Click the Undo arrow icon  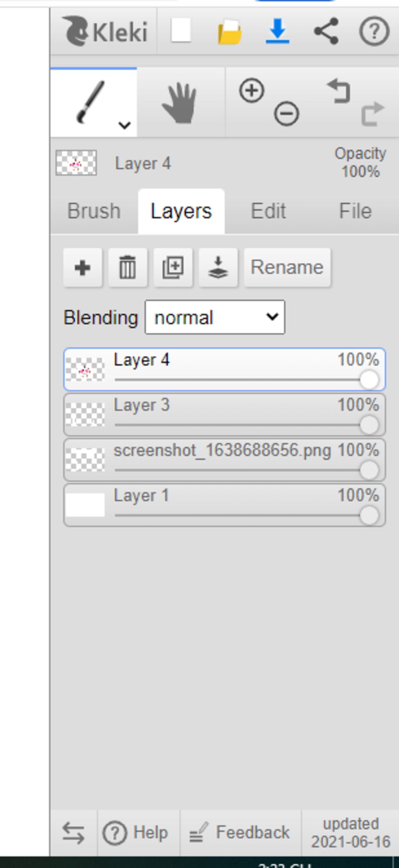(x=339, y=91)
